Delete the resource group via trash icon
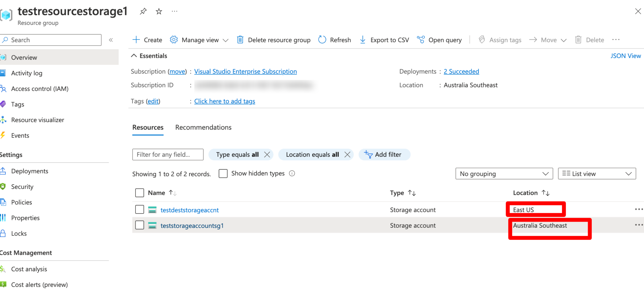 click(x=241, y=40)
